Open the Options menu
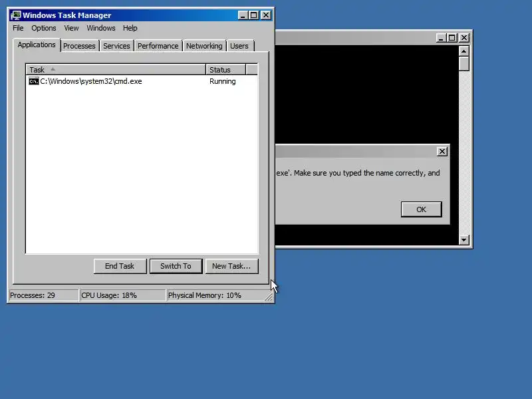This screenshot has width=532, height=399. [x=44, y=28]
